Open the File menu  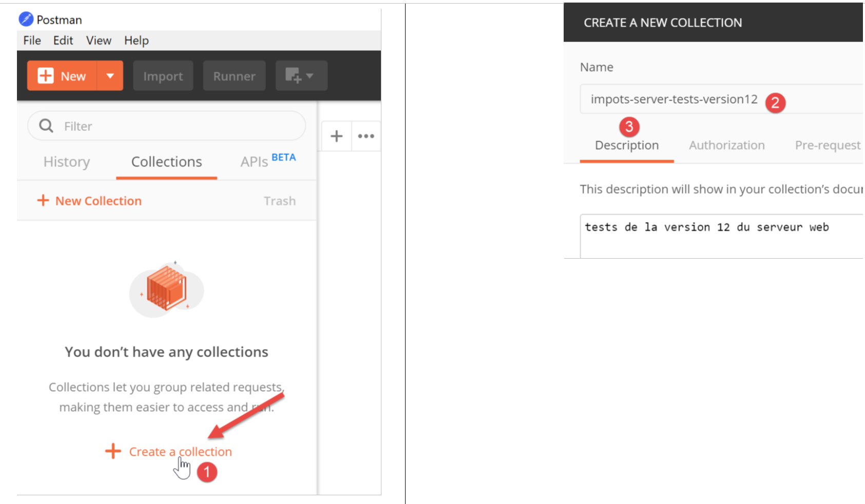[x=32, y=41]
